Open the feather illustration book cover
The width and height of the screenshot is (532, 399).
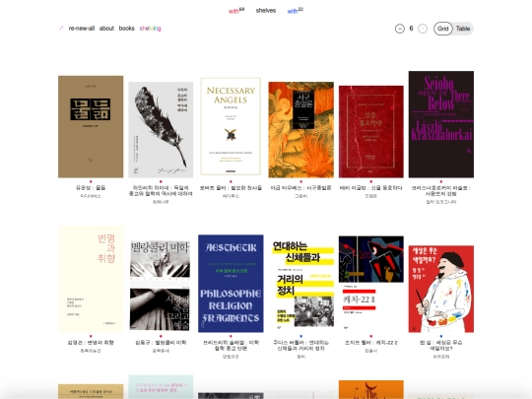point(161,130)
